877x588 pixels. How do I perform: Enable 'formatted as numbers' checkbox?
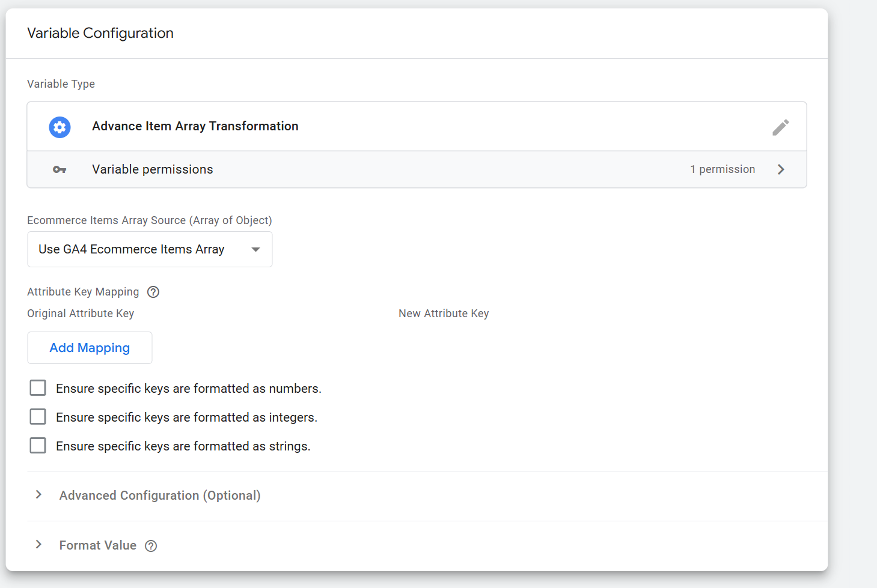click(x=38, y=387)
